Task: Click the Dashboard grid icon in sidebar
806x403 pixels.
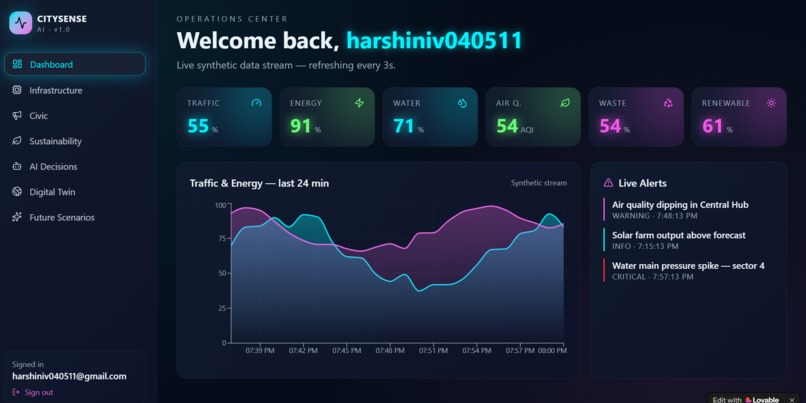Action: pyautogui.click(x=17, y=64)
